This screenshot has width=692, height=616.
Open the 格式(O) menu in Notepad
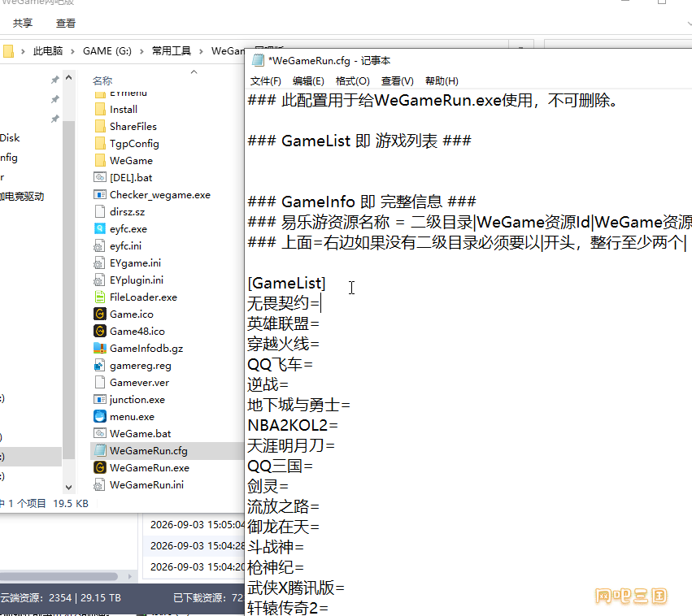point(353,81)
